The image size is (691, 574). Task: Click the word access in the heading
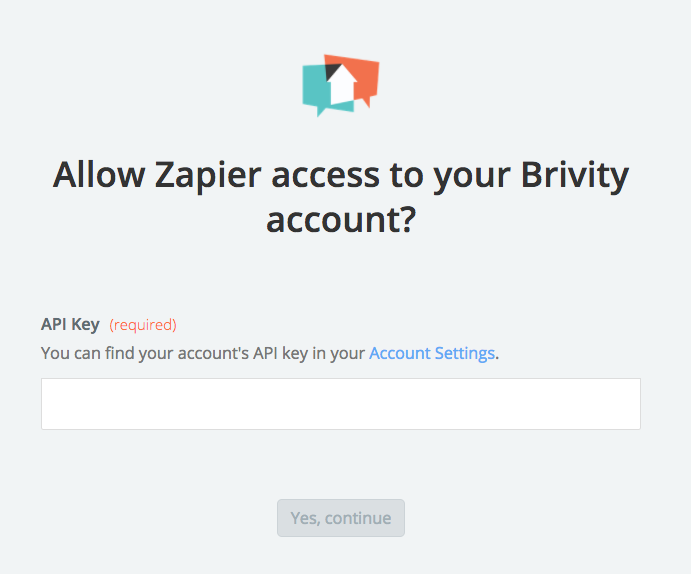(325, 176)
